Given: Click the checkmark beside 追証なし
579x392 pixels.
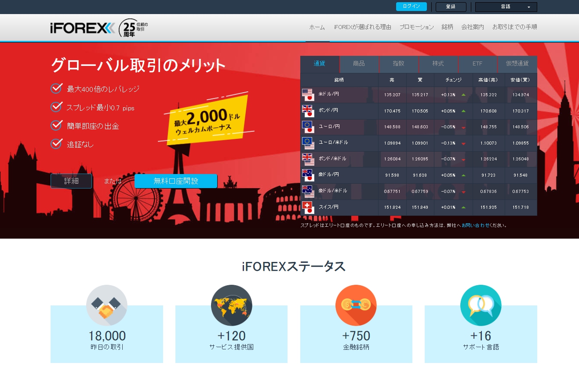Looking at the screenshot, I should (56, 144).
